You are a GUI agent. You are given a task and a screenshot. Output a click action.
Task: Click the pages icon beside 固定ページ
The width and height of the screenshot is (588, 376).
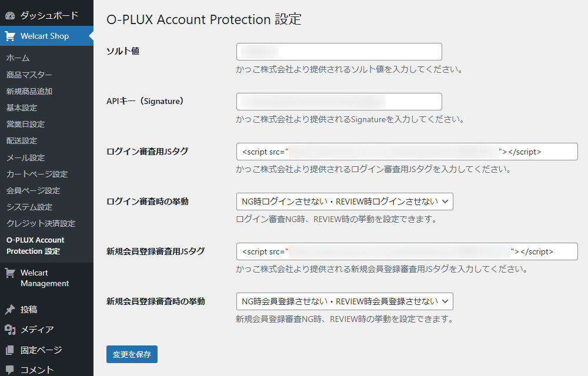10,350
